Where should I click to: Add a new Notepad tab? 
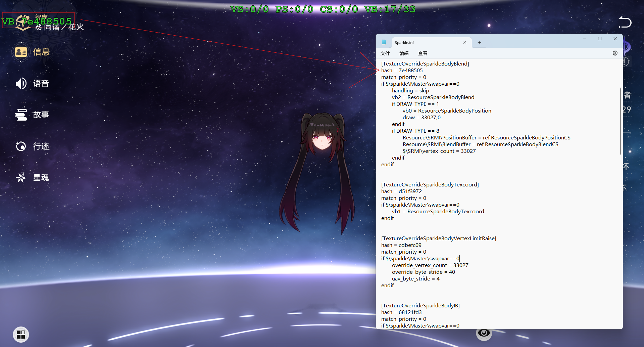479,42
